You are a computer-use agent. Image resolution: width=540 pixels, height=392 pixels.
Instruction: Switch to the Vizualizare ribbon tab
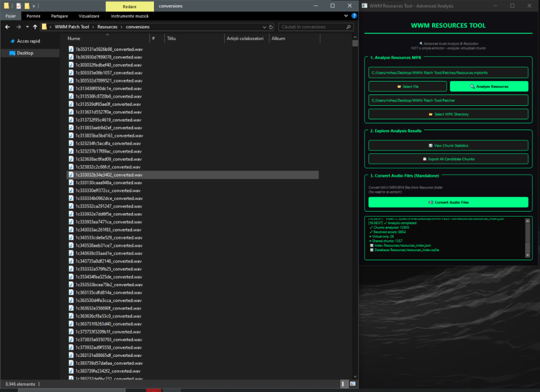(x=89, y=16)
